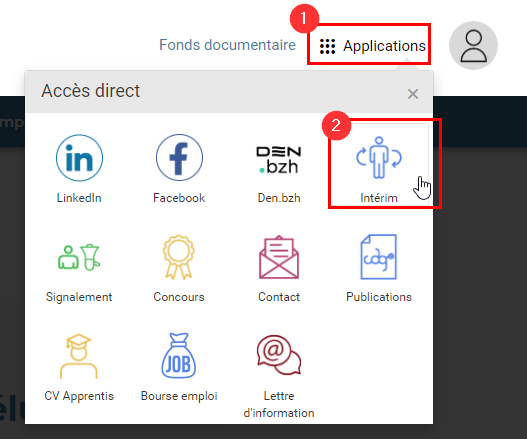Viewport: 527px width, 439px height.
Task: Open the LinkedIn icon
Action: click(x=79, y=158)
